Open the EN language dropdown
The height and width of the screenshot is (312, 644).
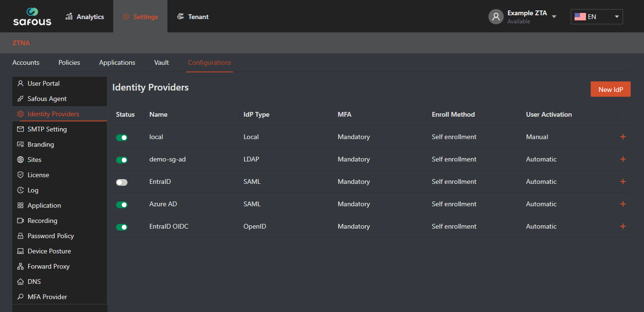[597, 17]
